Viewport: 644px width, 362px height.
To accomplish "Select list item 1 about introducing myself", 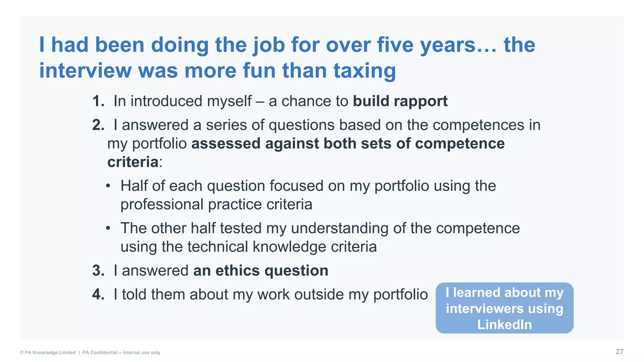I will pyautogui.click(x=270, y=101).
